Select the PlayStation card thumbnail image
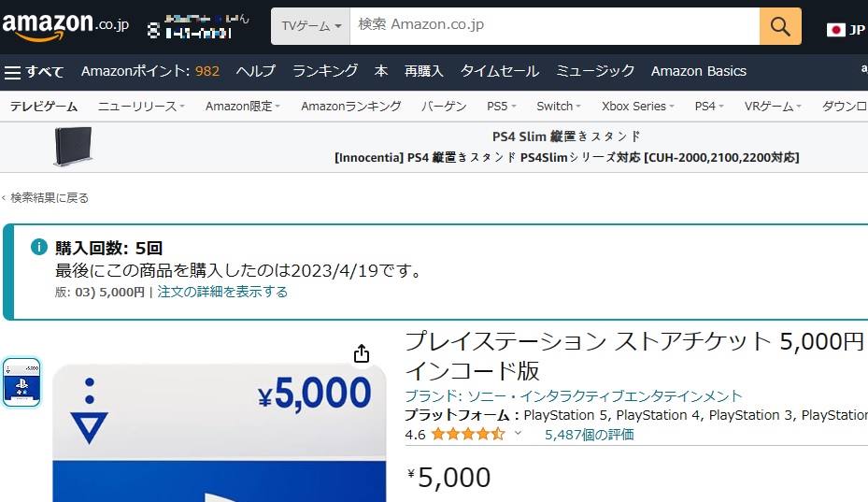Image resolution: width=868 pixels, height=502 pixels. tap(21, 382)
